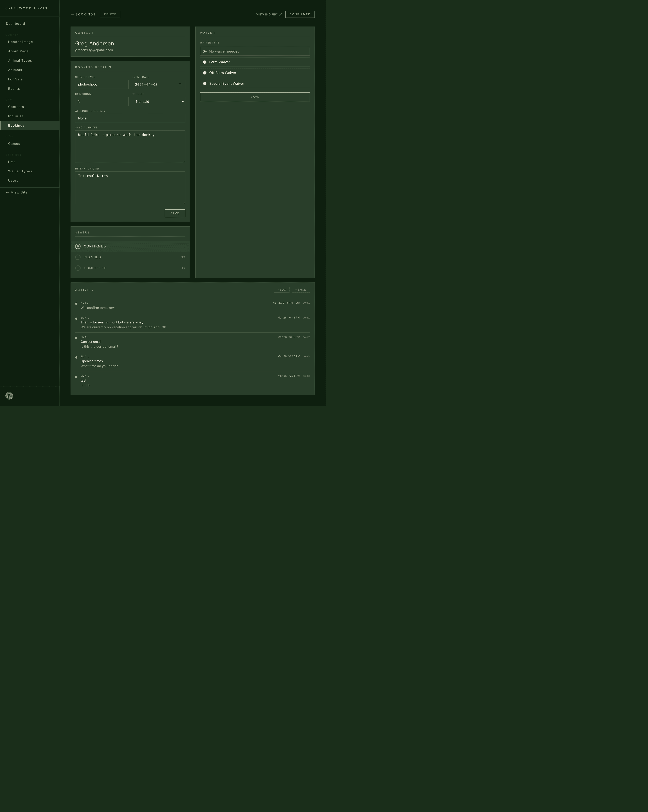The image size is (648, 812).
Task: Open the Deposit dropdown
Action: (x=158, y=102)
